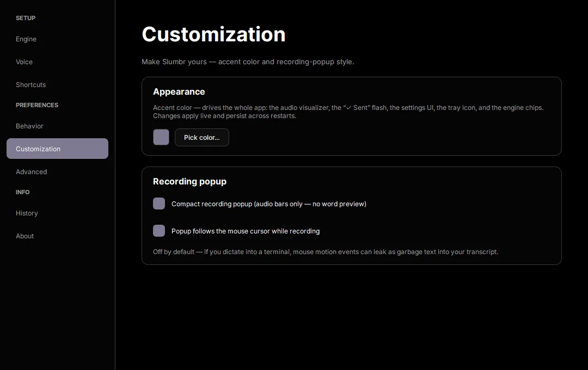Click the SETUP sidebar header

click(26, 18)
